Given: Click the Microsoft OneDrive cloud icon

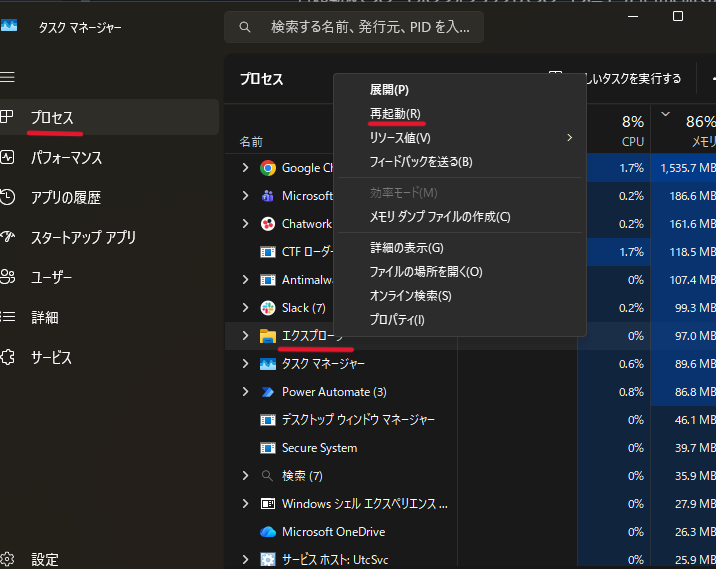Looking at the screenshot, I should [268, 532].
